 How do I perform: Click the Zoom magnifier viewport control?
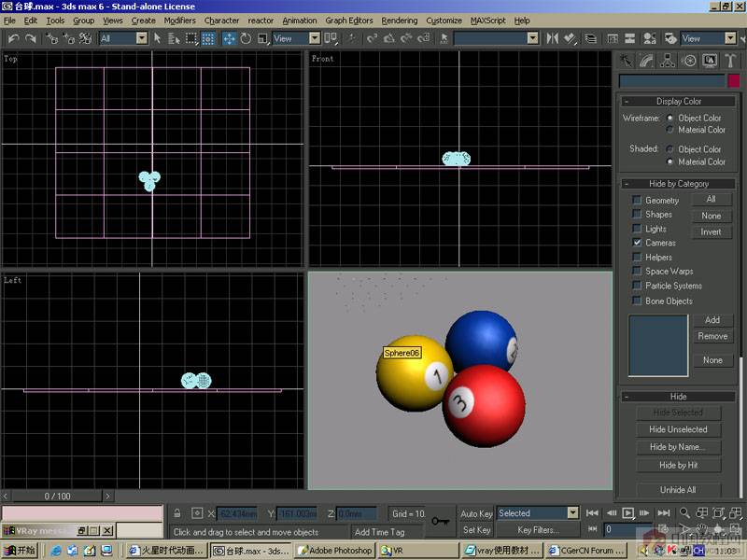click(684, 512)
